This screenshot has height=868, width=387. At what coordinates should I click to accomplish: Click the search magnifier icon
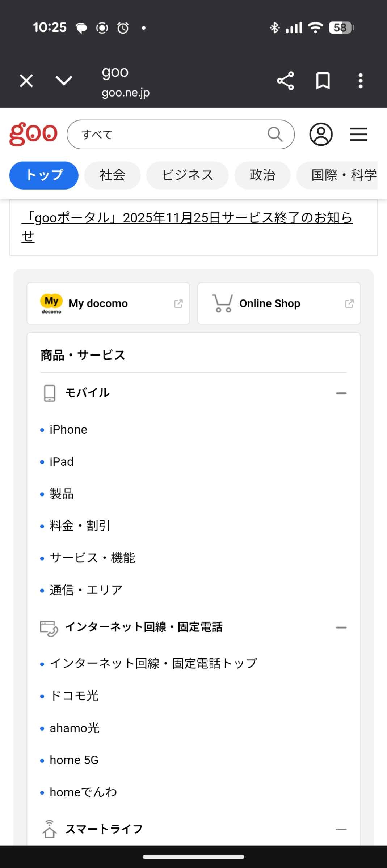[275, 134]
